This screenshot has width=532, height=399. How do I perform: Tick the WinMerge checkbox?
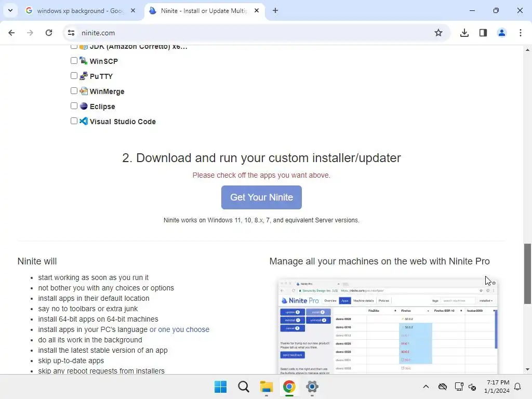74,91
